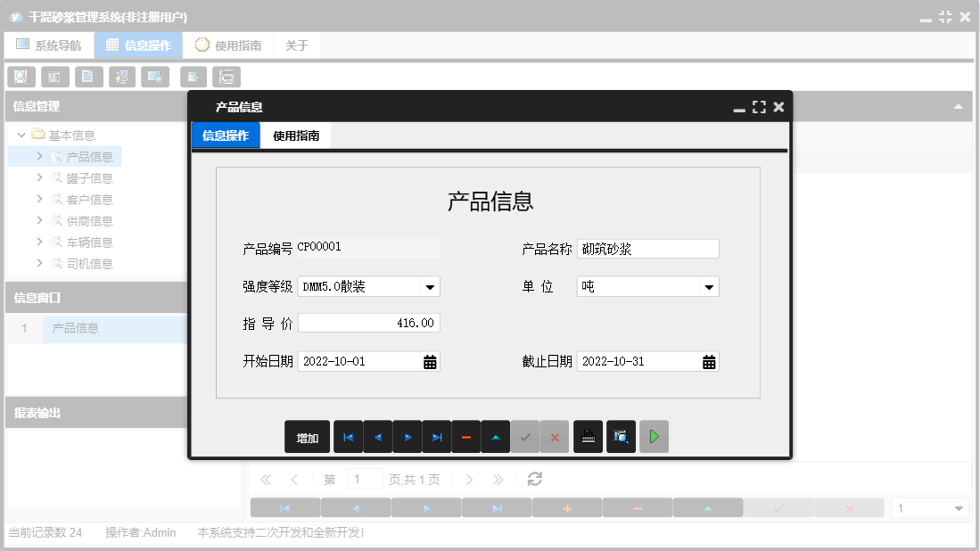
Task: Open the 单位 unit dropdown
Action: (x=711, y=286)
